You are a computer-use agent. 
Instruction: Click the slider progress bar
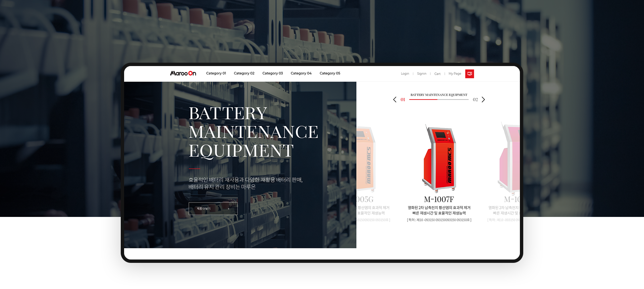(439, 100)
